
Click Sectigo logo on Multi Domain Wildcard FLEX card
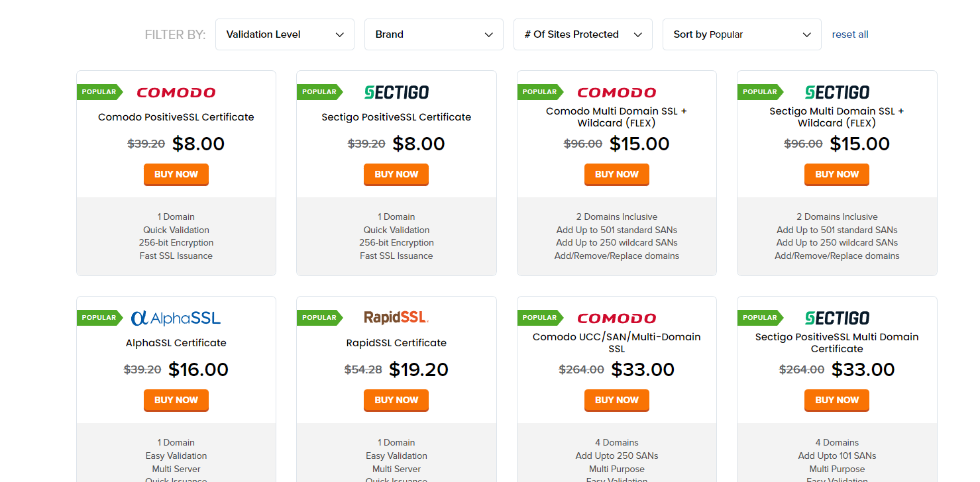tap(837, 93)
